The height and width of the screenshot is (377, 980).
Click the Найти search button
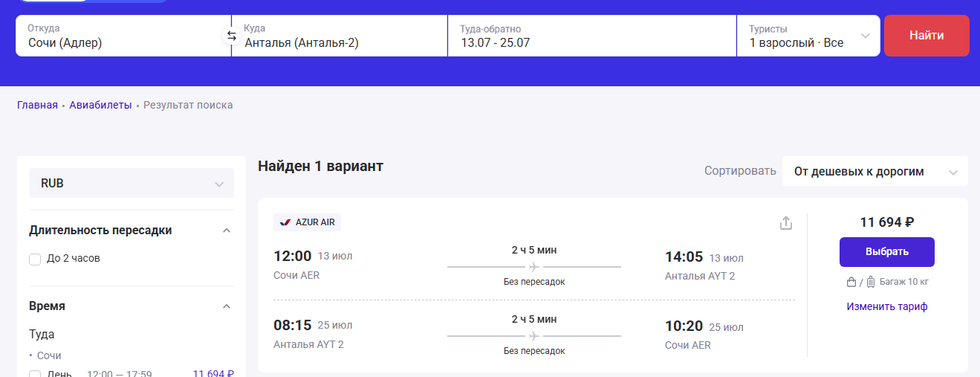[x=927, y=36]
